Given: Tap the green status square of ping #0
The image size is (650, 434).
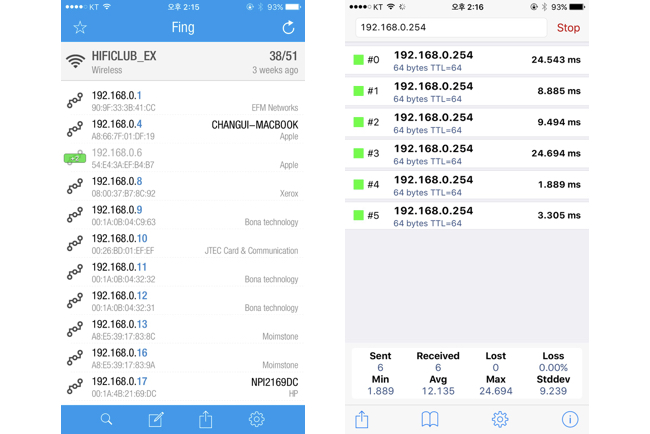Looking at the screenshot, I should [x=359, y=60].
